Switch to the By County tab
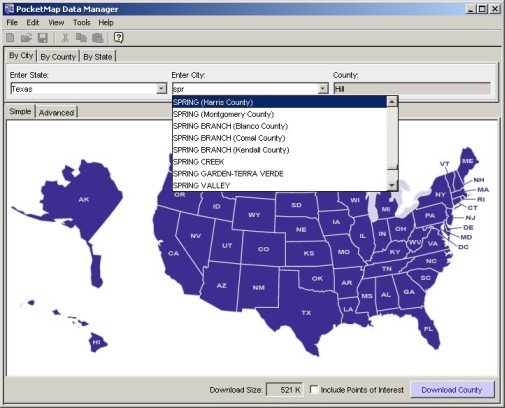 click(58, 57)
